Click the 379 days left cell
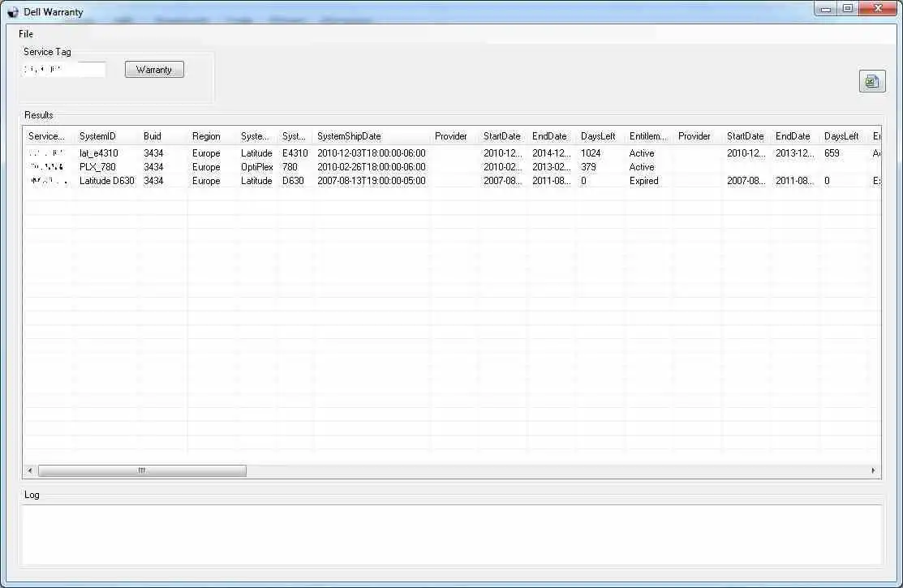 [x=588, y=167]
